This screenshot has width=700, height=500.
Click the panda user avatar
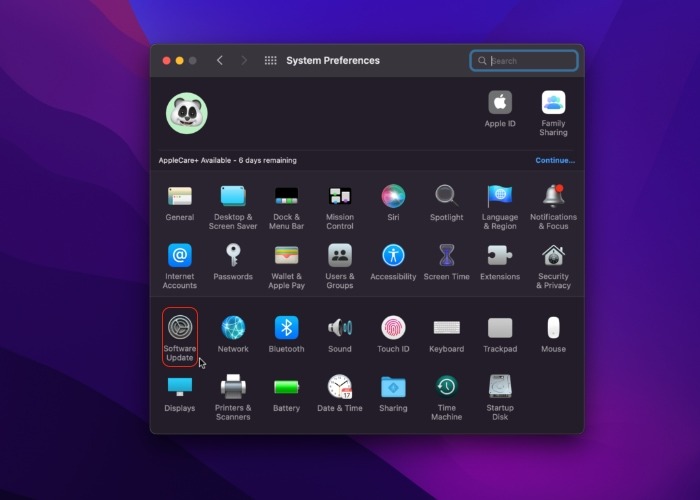tap(187, 113)
